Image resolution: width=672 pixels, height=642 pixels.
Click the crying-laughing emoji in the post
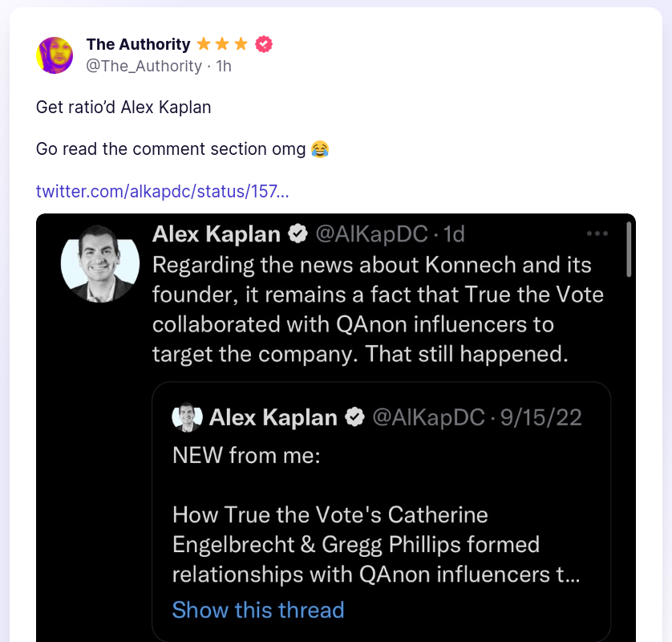point(320,149)
